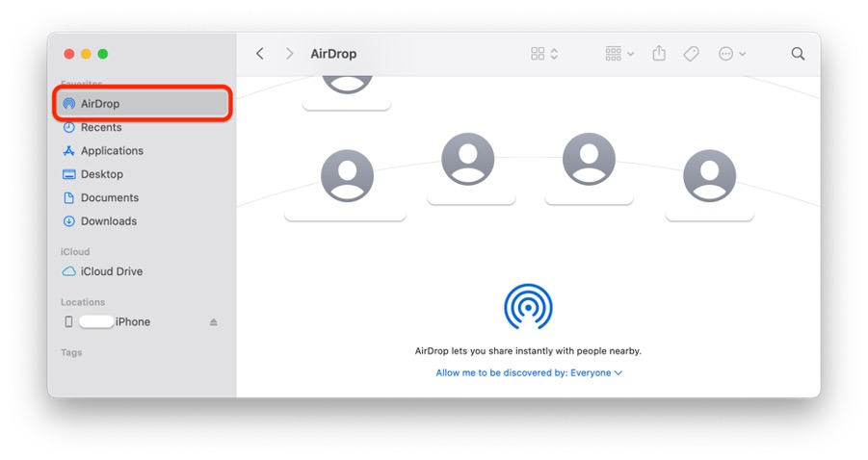Viewport: 868px width, 460px height.
Task: Open 'Allow me to be discovered by' dropdown
Action: [529, 373]
